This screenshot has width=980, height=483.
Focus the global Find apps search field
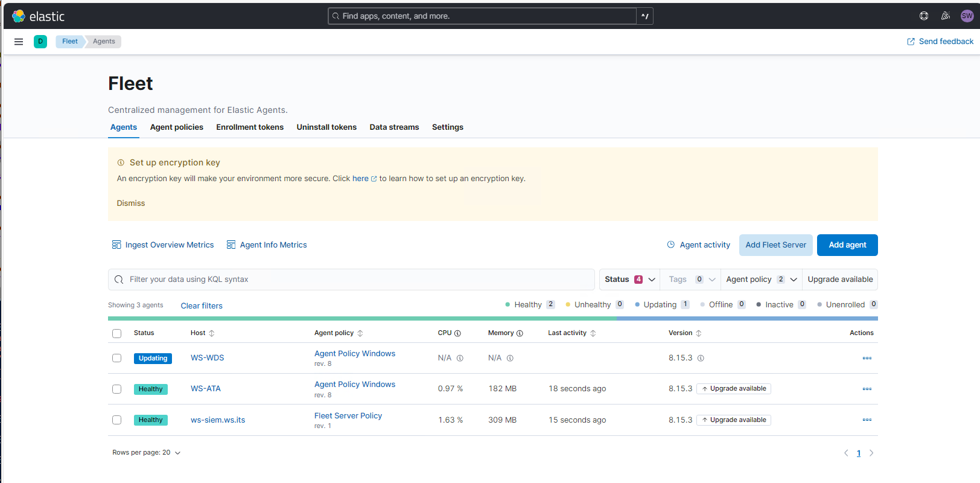point(482,16)
